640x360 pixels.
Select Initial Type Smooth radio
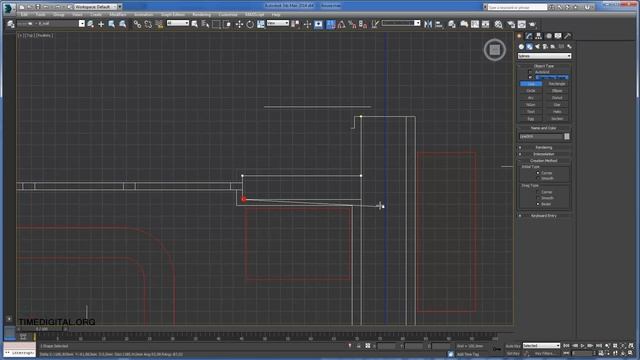[538, 178]
